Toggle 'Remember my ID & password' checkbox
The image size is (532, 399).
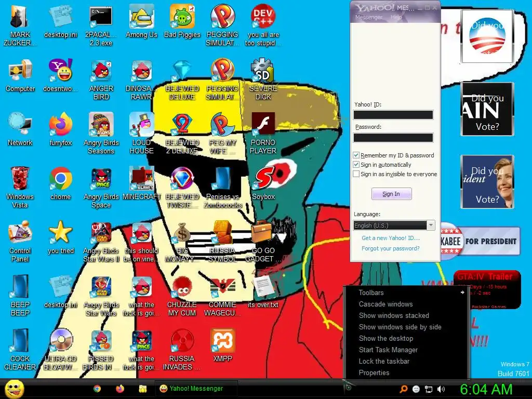356,155
